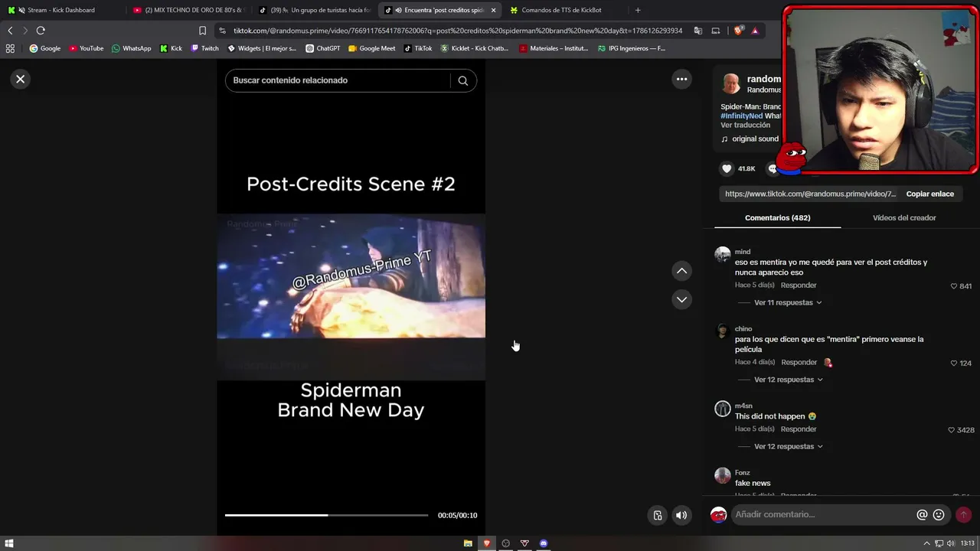Open mind's profile from the comment avatar
The height and width of the screenshot is (551, 980).
[x=723, y=255]
